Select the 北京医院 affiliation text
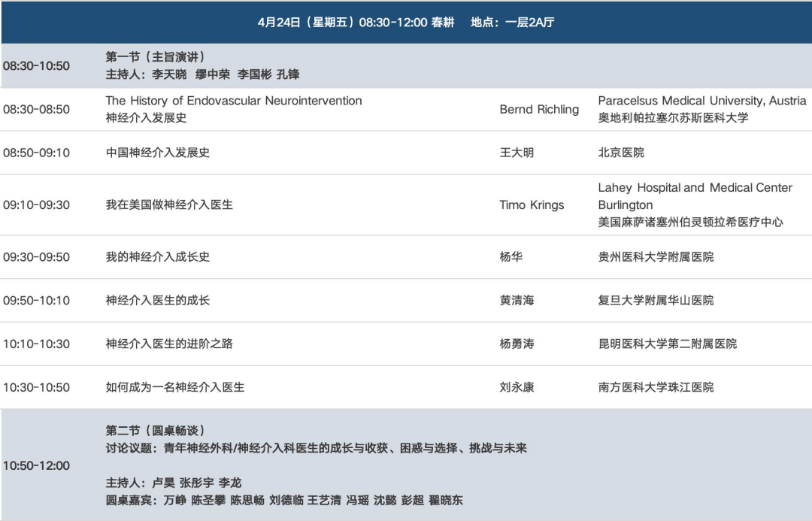 click(621, 153)
